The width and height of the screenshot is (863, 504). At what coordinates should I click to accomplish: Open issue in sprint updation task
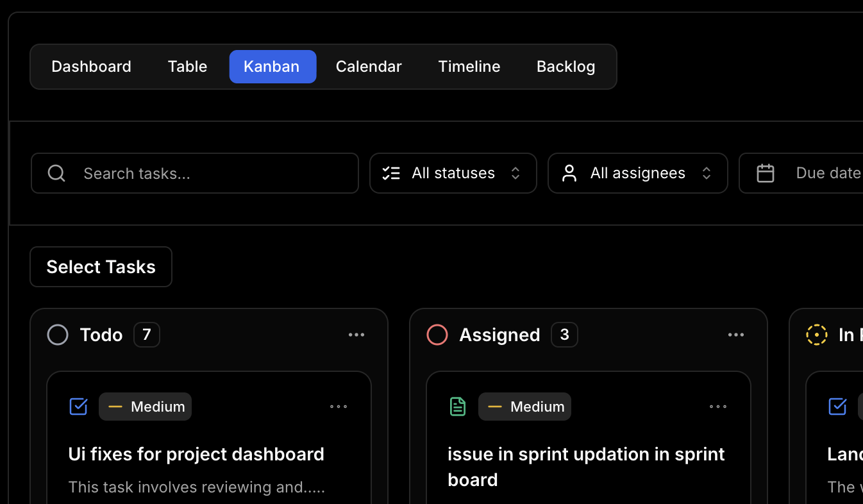tap(586, 467)
